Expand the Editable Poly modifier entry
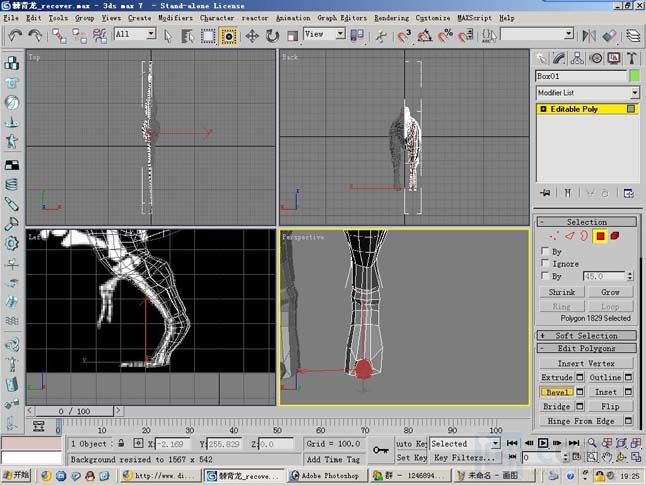The image size is (646, 485). (x=543, y=109)
